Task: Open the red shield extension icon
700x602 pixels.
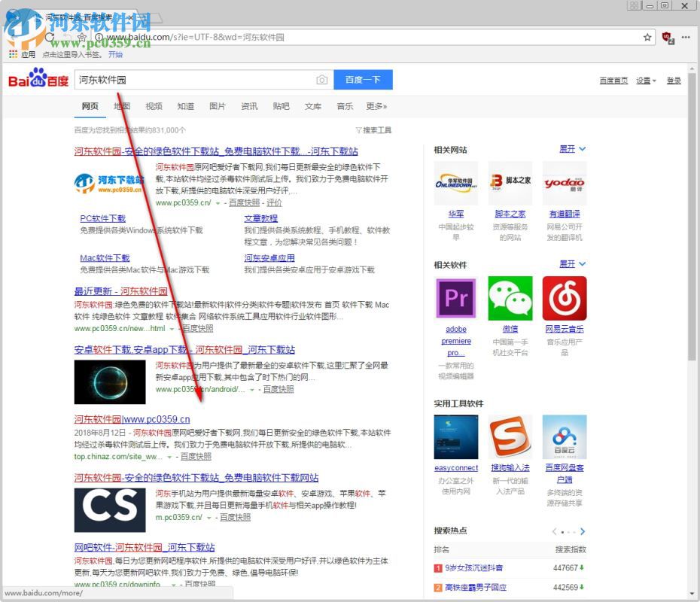Action: pos(668,38)
